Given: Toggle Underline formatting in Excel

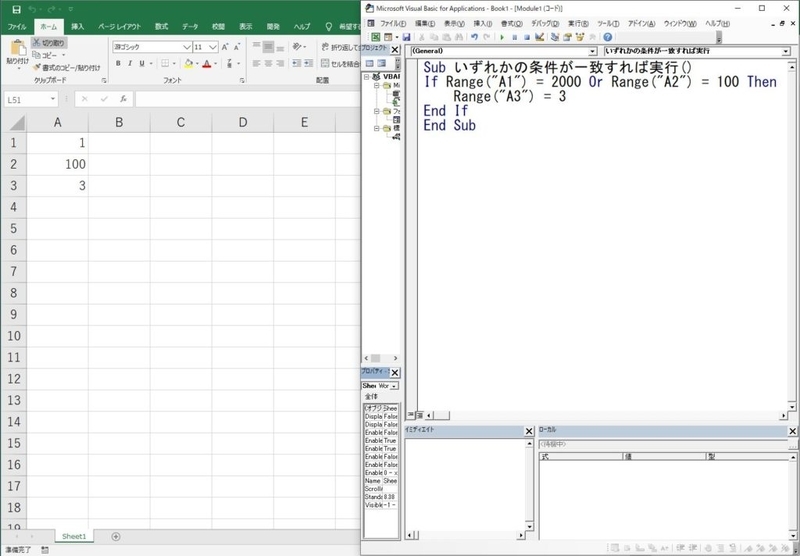Looking at the screenshot, I should pyautogui.click(x=142, y=63).
